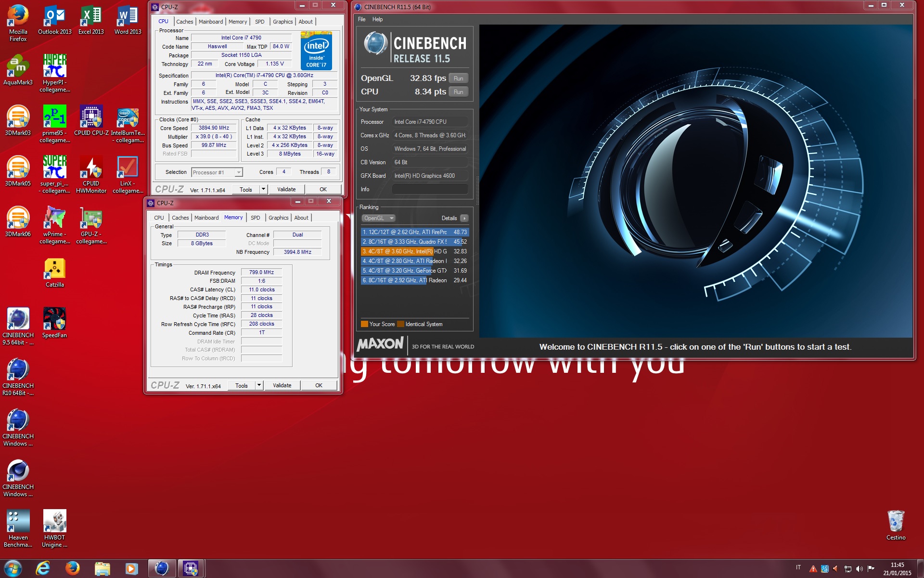Click the Cinebench Info input field
This screenshot has height=578, width=924.
coord(429,189)
